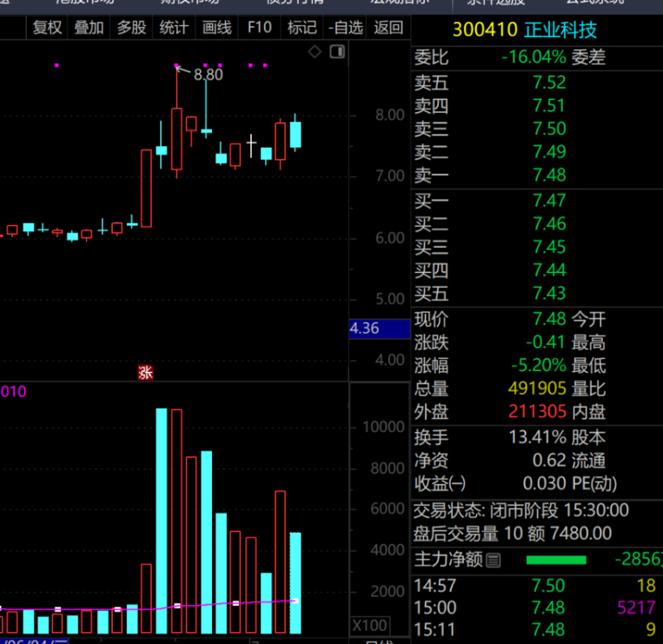Select the 15:00 trade tick row
663x644 pixels.
(x=536, y=608)
